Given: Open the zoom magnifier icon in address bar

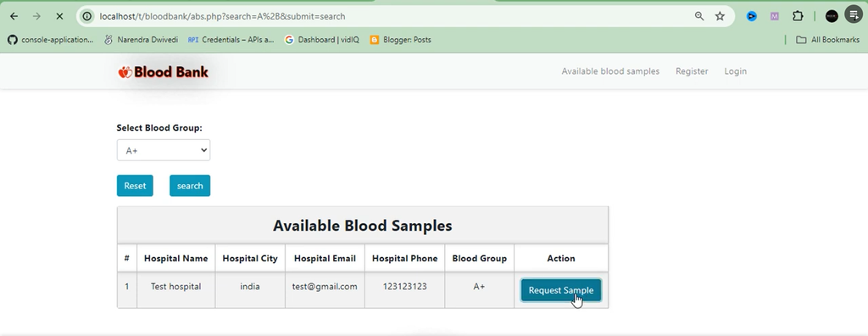Looking at the screenshot, I should click(699, 16).
